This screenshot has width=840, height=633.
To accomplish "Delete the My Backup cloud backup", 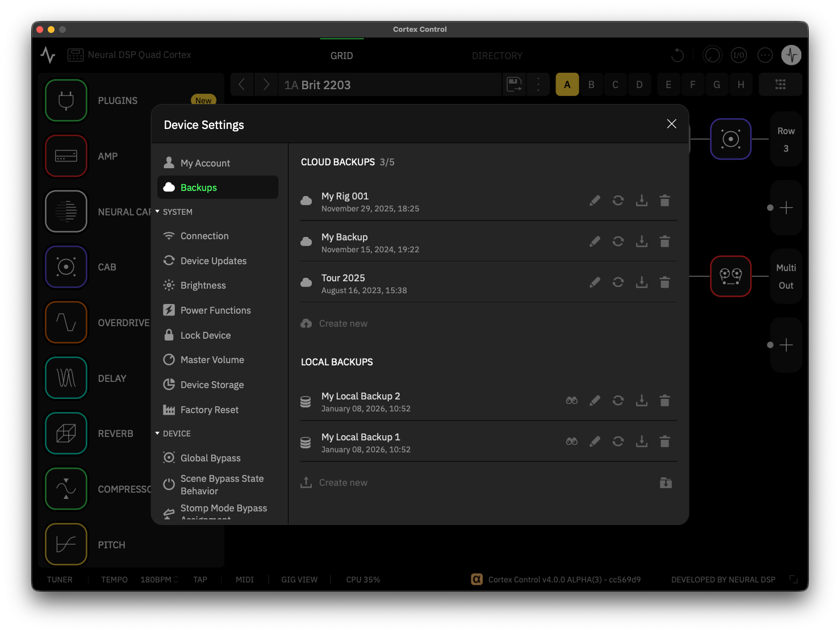I will coord(665,241).
